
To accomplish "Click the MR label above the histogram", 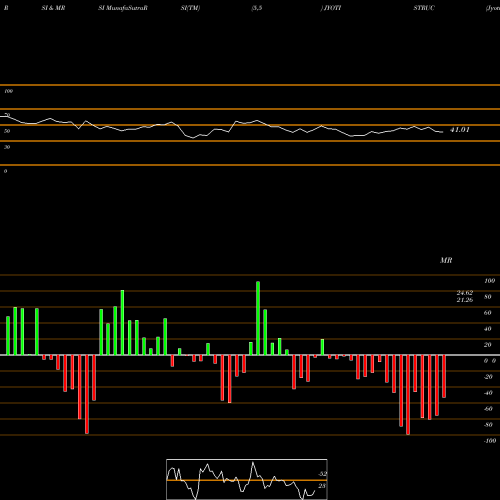I will (x=446, y=260).
